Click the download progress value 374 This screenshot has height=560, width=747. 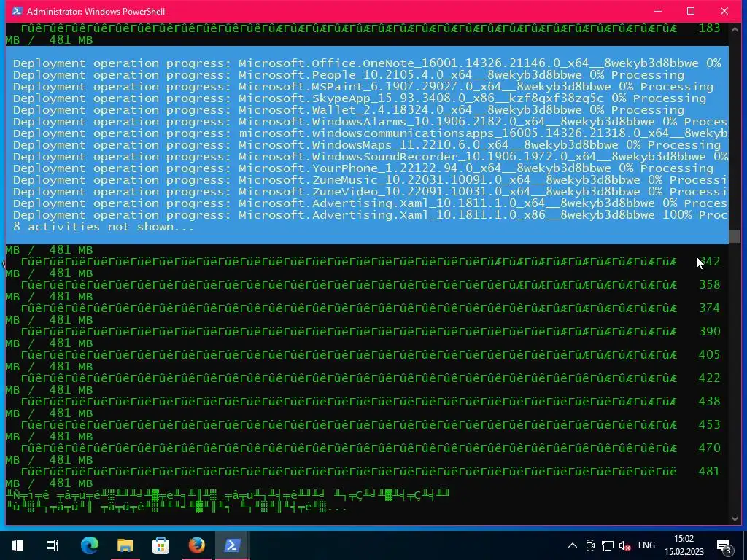click(709, 308)
